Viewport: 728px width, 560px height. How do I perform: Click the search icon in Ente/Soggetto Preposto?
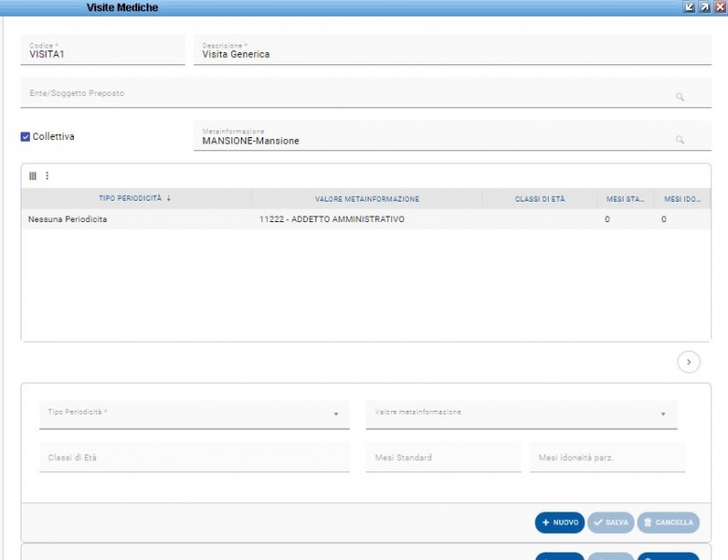click(x=680, y=97)
